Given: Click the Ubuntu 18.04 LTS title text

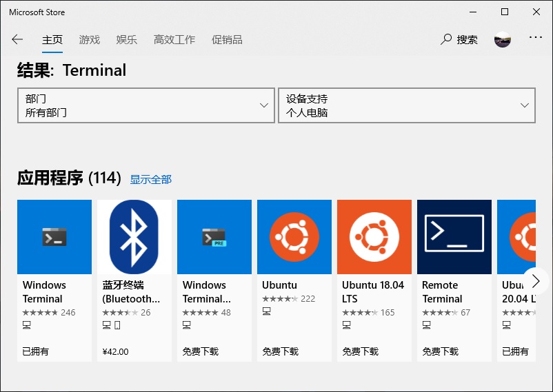Looking at the screenshot, I should [373, 292].
